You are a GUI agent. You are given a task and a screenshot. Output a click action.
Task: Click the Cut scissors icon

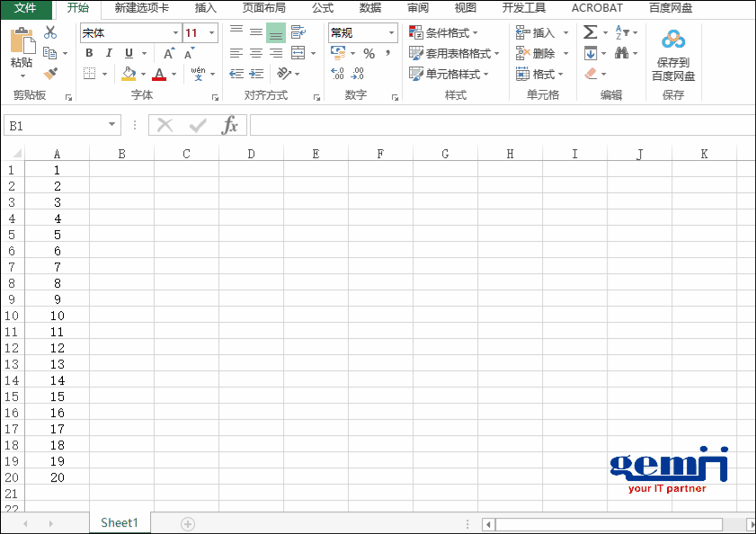click(x=50, y=33)
